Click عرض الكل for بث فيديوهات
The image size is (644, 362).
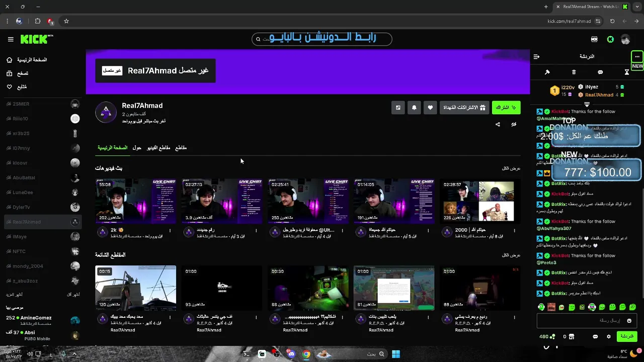point(511,168)
